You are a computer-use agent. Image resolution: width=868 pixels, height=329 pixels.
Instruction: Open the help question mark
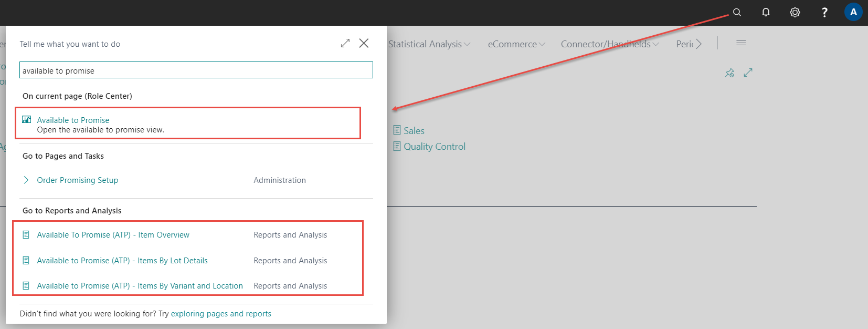824,12
